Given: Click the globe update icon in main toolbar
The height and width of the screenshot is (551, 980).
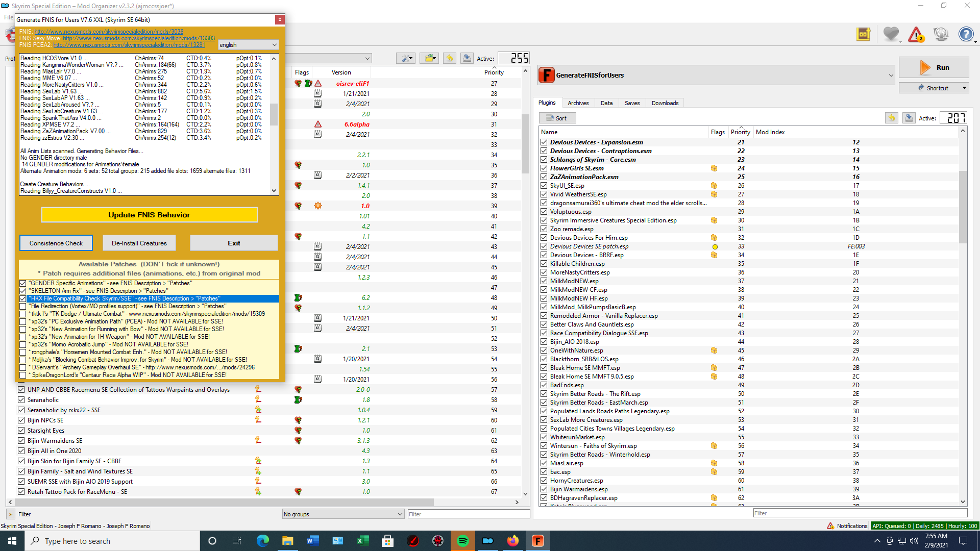Looking at the screenshot, I should pos(941,34).
